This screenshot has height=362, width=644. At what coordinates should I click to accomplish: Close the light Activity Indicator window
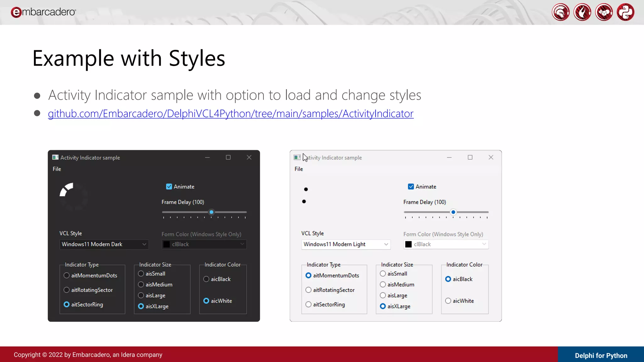click(491, 157)
